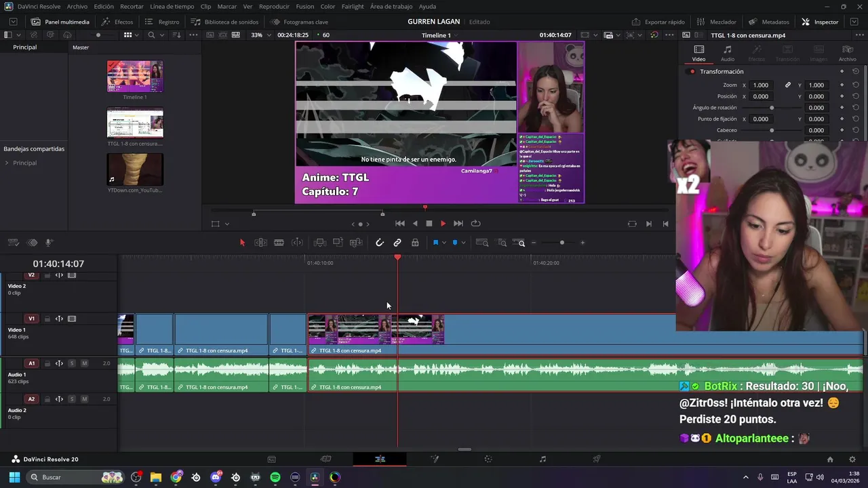868x488 pixels.
Task: Mute the Audio 1 track
Action: (84, 364)
